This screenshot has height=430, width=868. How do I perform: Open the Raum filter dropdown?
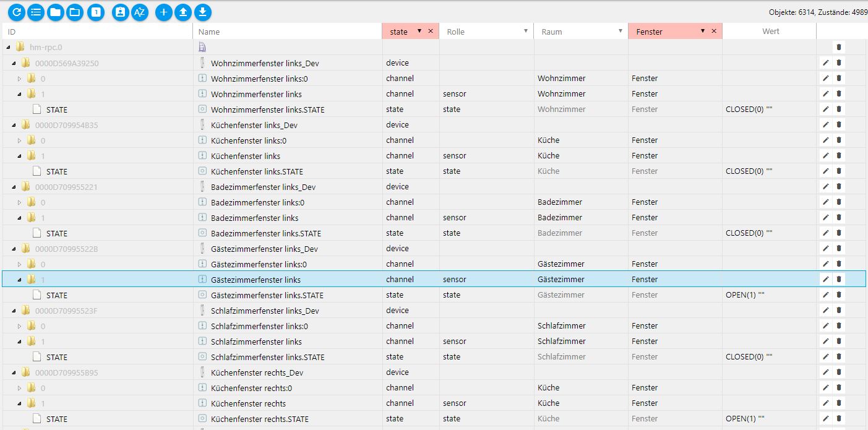click(621, 31)
